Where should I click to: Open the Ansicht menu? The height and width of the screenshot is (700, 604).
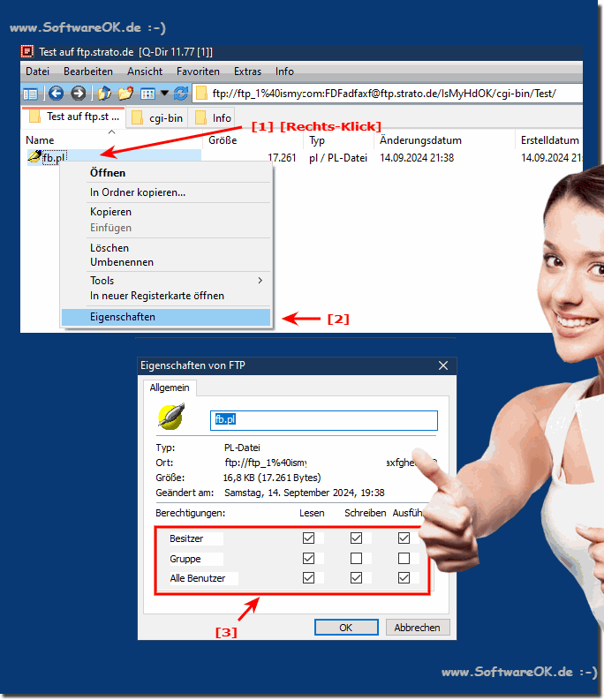point(145,72)
